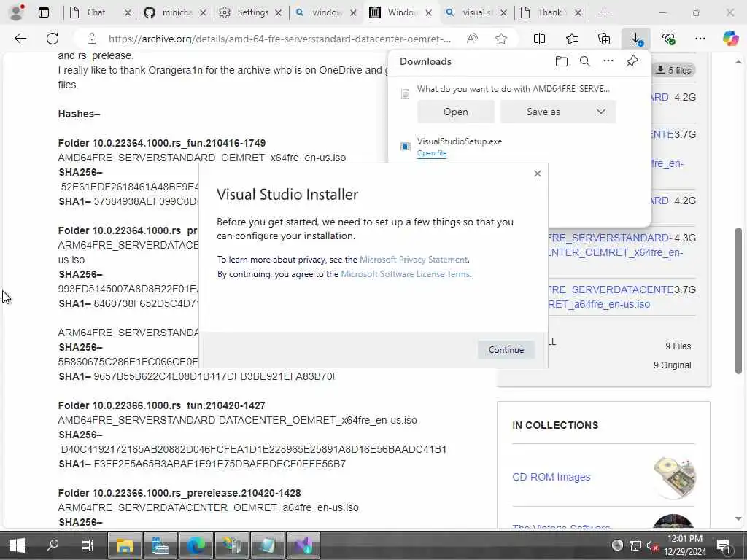This screenshot has height=560, width=747.
Task: Open Edge Settings and more menu
Action: pyautogui.click(x=700, y=39)
